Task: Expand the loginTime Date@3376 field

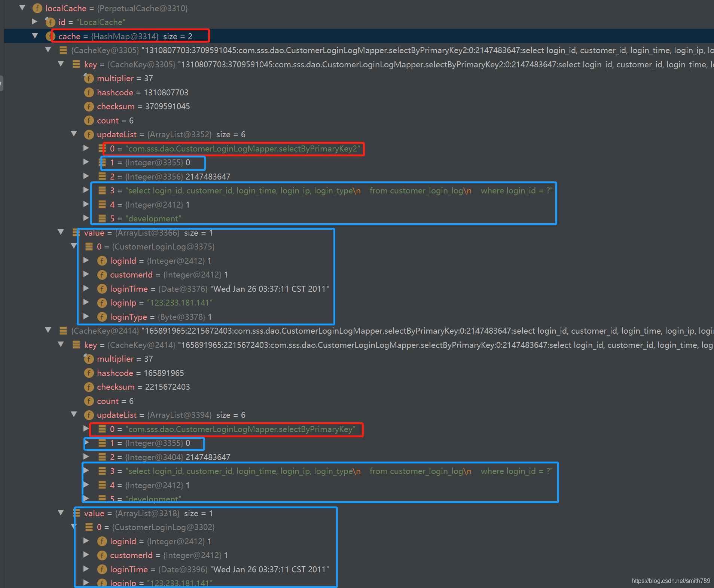Action: coord(86,288)
